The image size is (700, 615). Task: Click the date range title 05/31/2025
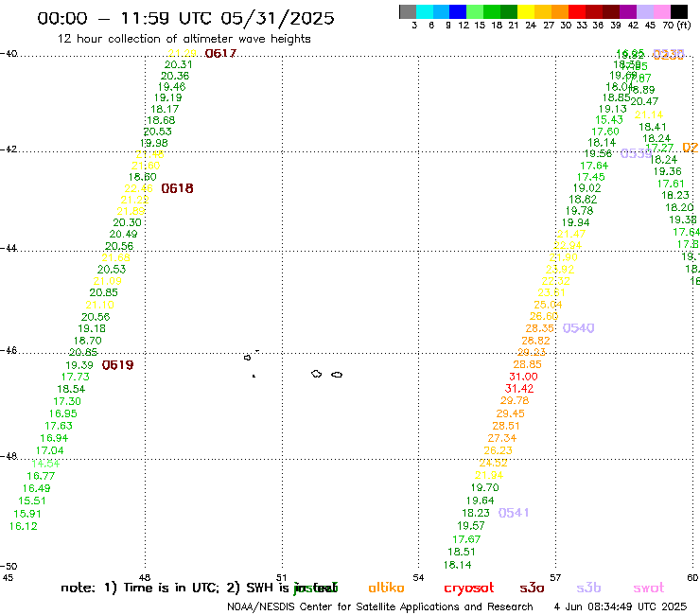tap(277, 18)
